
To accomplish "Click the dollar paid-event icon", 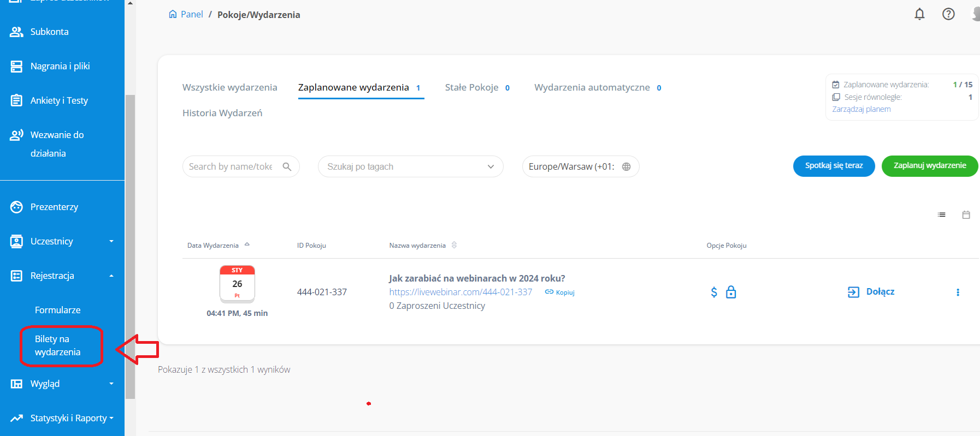I will tap(714, 292).
